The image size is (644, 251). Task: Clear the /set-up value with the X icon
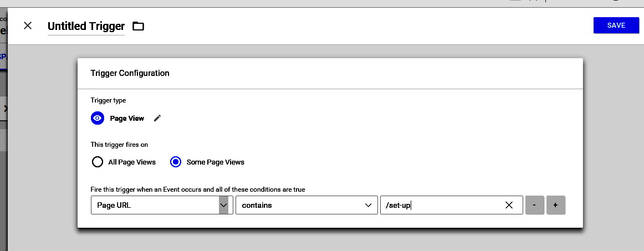coord(509,205)
